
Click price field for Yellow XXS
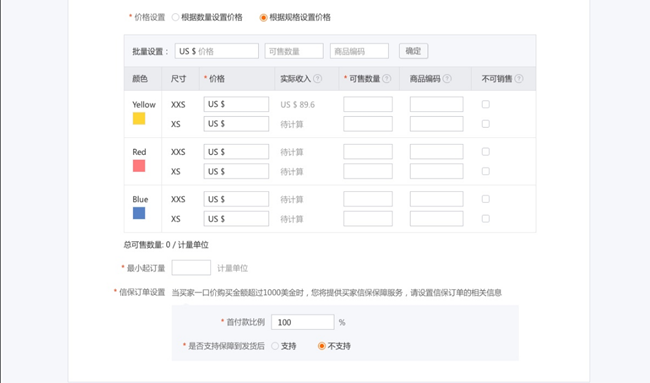[236, 104]
